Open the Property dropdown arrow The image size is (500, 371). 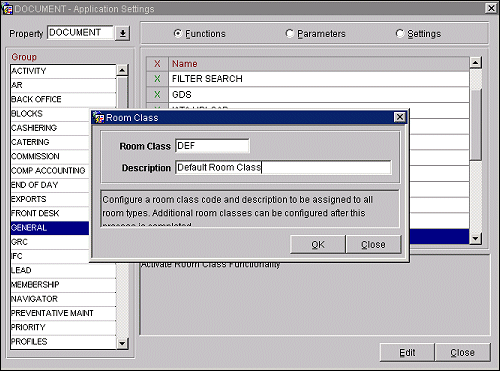pyautogui.click(x=123, y=33)
